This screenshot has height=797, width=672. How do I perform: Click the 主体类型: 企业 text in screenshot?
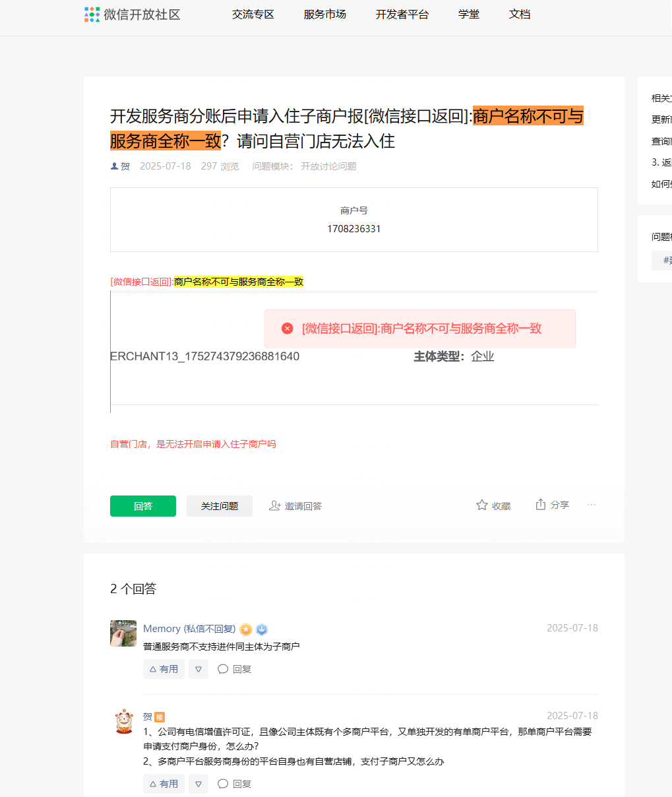click(x=454, y=356)
